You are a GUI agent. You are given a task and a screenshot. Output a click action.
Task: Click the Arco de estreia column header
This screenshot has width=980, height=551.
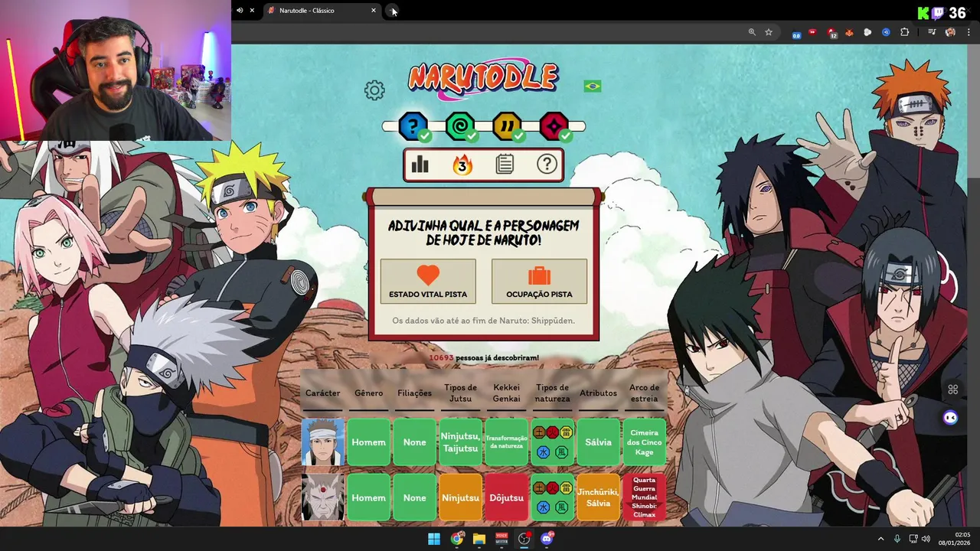[644, 393]
